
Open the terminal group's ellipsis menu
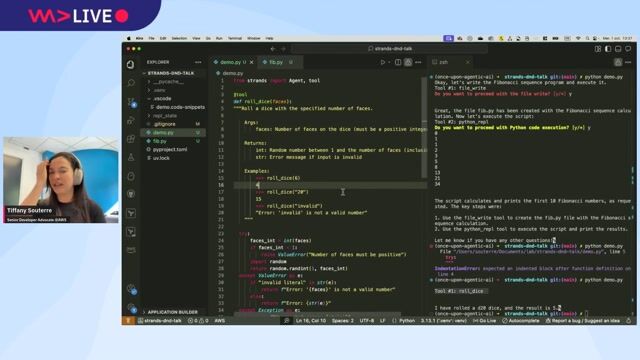[x=628, y=62]
